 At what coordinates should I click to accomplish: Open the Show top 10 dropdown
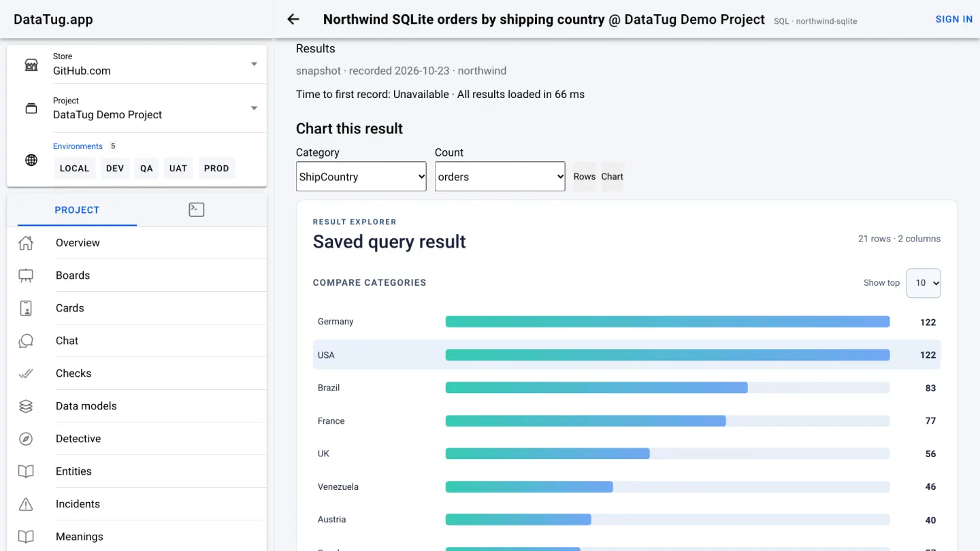click(x=924, y=283)
